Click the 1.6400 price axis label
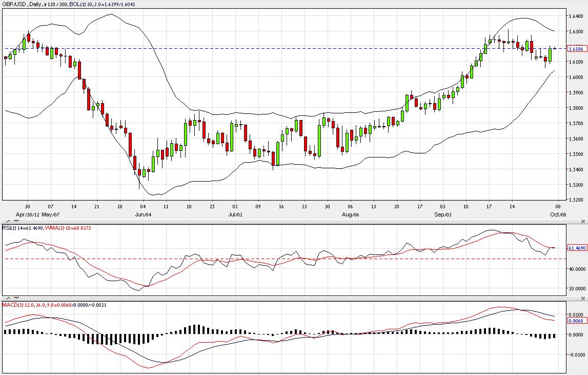 coord(576,16)
